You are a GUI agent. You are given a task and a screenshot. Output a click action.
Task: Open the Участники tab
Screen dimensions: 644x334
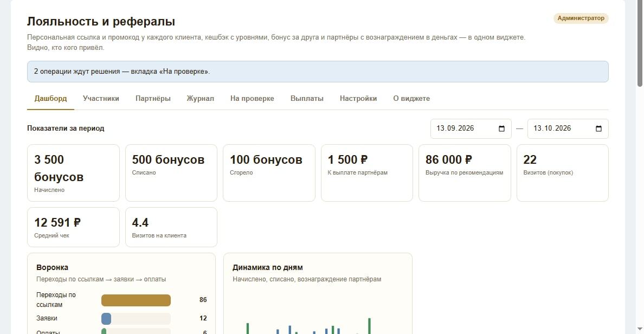coord(101,99)
